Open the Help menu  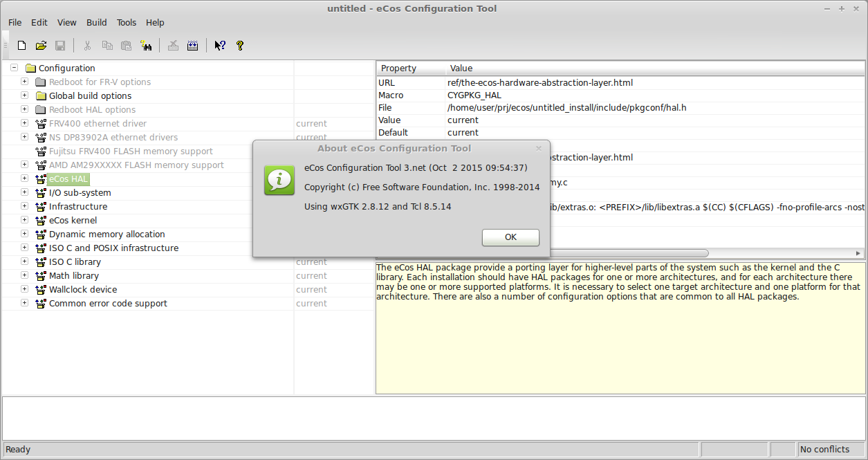tap(156, 23)
